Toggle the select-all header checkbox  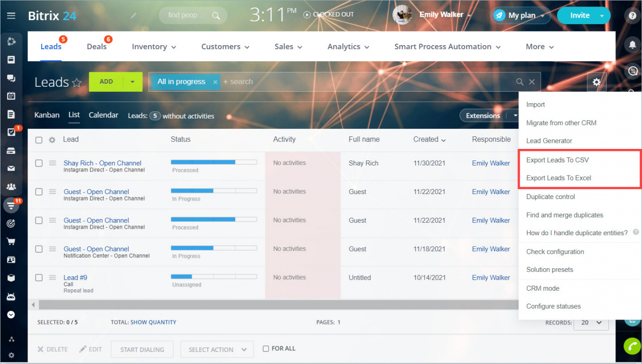pos(39,140)
